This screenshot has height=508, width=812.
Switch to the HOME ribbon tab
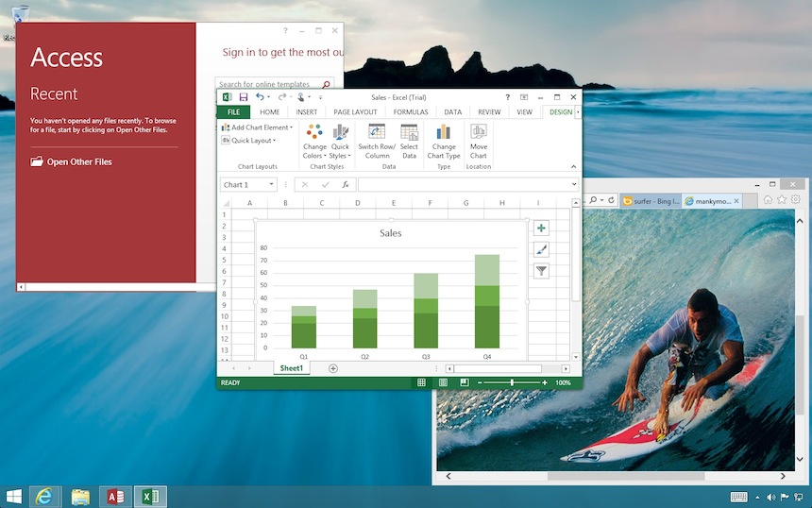[270, 111]
